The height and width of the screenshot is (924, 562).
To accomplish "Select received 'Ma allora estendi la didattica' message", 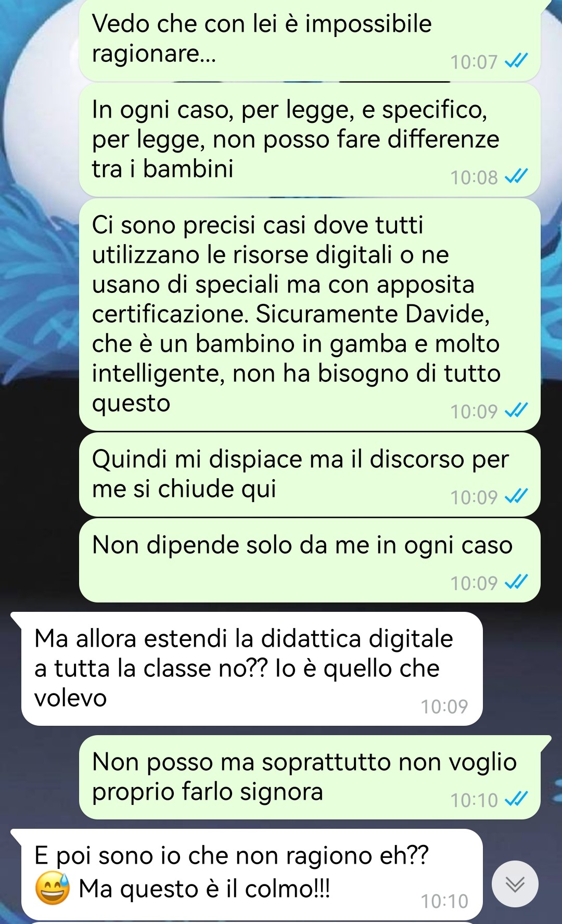I will 252,669.
